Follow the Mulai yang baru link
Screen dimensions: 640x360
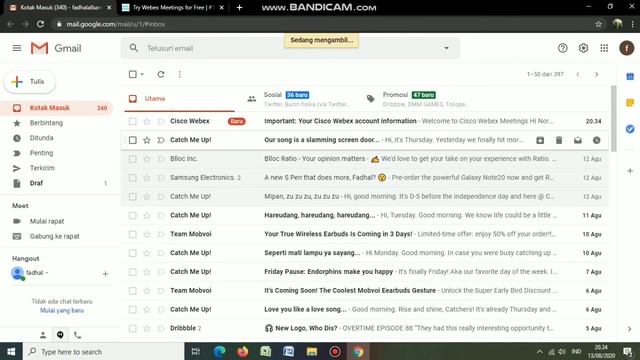(62, 311)
